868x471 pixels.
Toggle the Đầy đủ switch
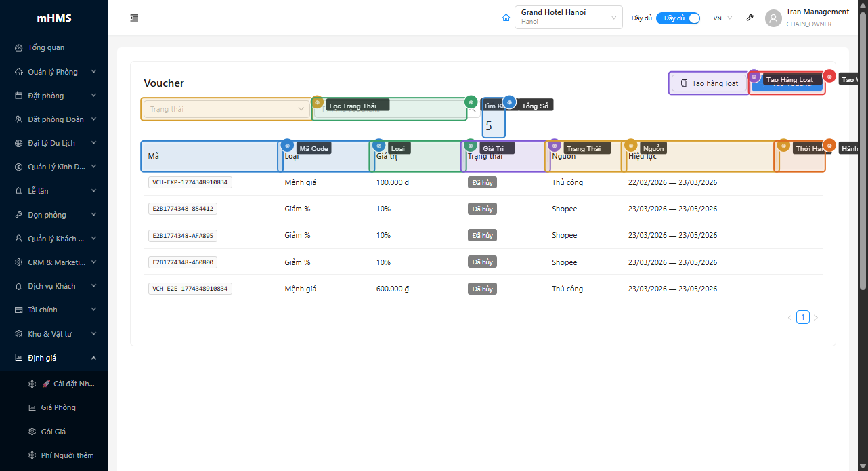[x=678, y=18]
